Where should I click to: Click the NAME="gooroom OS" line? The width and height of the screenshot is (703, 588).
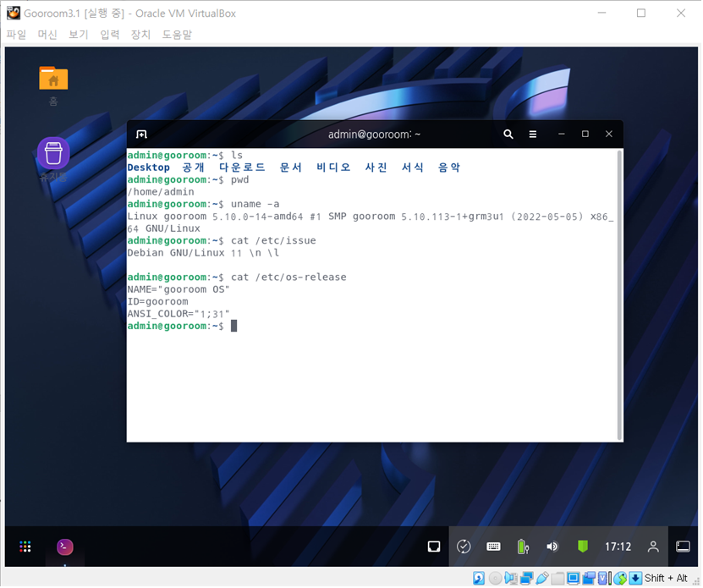tap(178, 289)
